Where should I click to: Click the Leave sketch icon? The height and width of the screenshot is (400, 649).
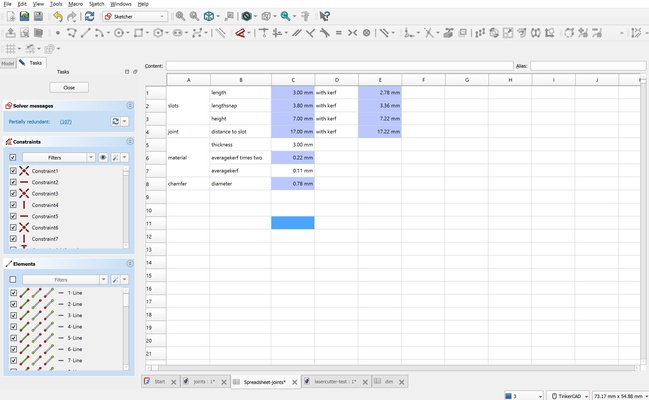pyautogui.click(x=10, y=33)
